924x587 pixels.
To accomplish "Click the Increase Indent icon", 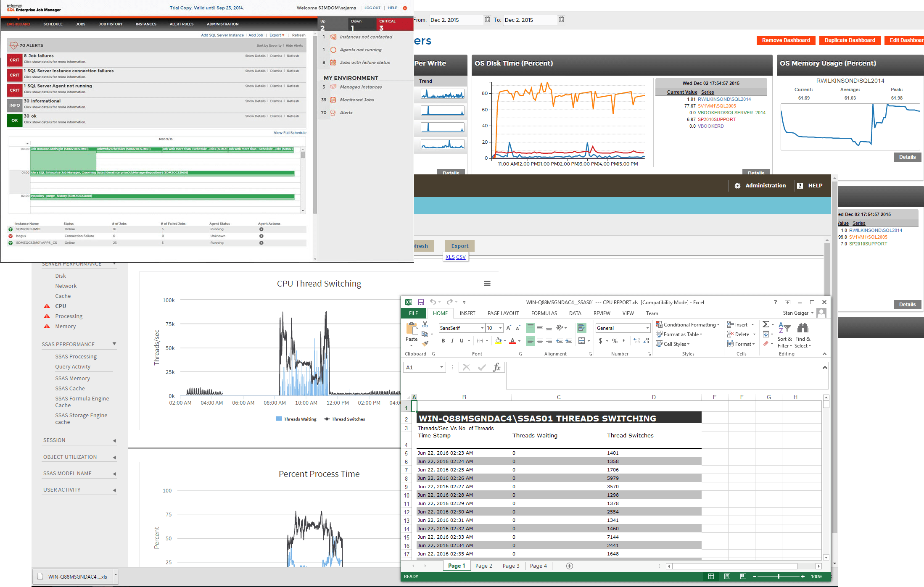I will click(569, 341).
